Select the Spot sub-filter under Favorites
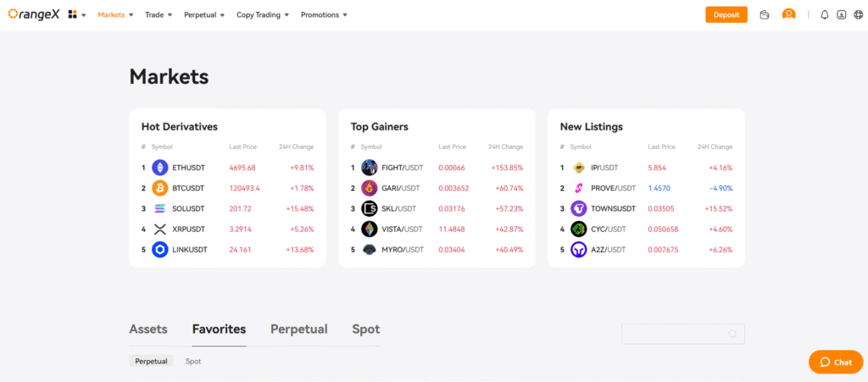Screen dimensions: 868x382 click(x=193, y=362)
